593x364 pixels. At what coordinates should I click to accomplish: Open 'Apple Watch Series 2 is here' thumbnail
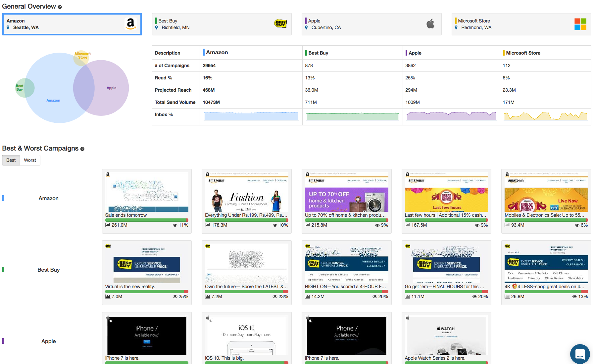click(x=446, y=335)
